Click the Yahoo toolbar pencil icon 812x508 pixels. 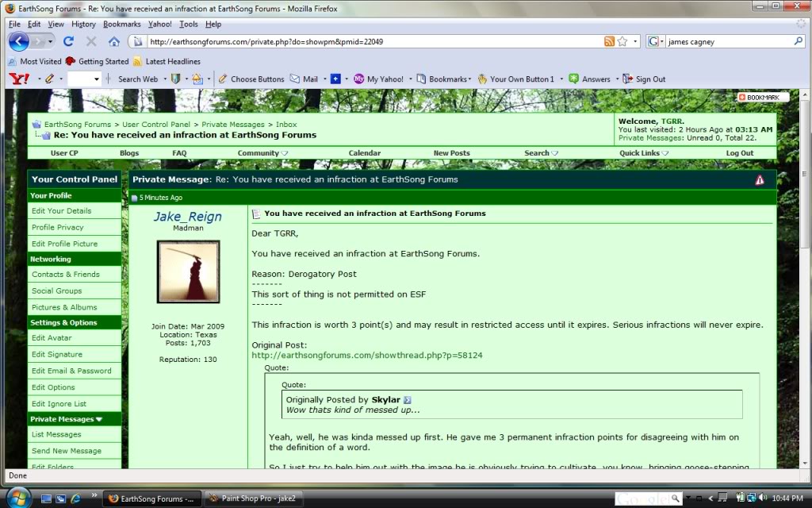50,79
